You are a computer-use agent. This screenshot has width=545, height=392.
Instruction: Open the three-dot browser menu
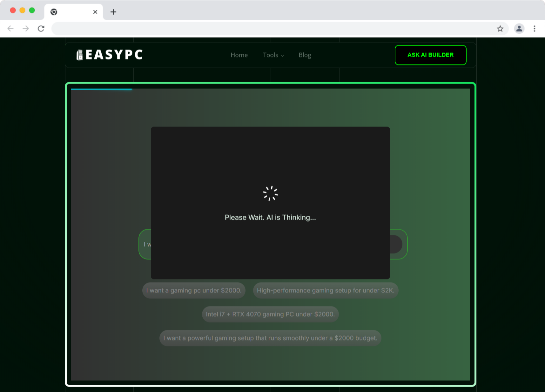[x=535, y=28]
